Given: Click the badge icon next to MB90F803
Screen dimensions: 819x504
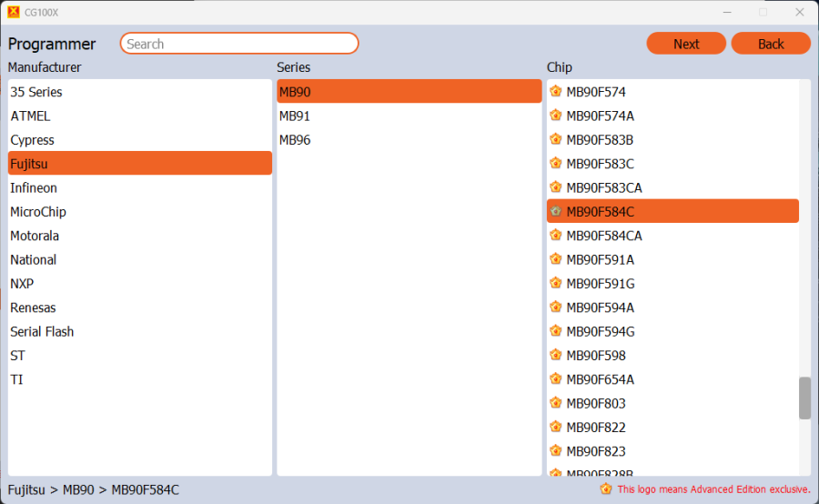Looking at the screenshot, I should click(555, 403).
